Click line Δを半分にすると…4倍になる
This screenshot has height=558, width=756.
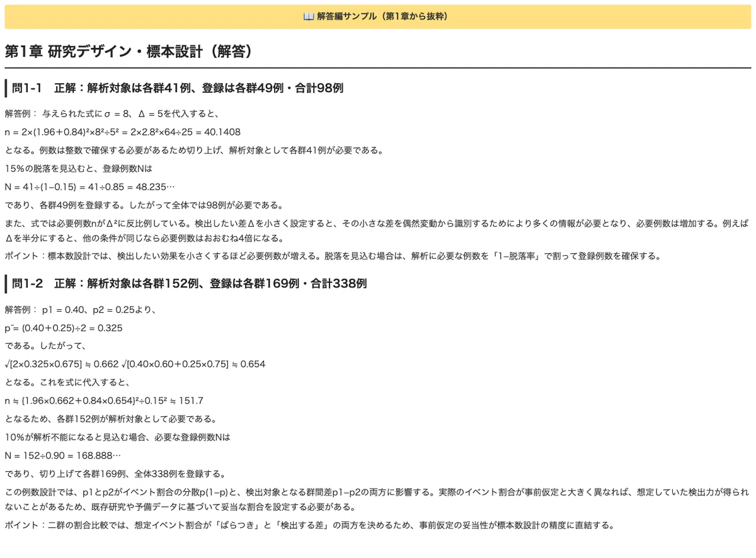[144, 238]
